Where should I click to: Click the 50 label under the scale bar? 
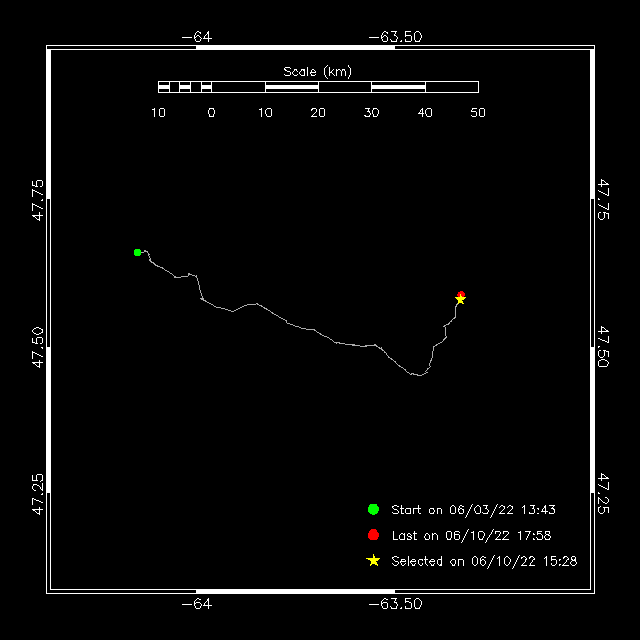coord(478,113)
